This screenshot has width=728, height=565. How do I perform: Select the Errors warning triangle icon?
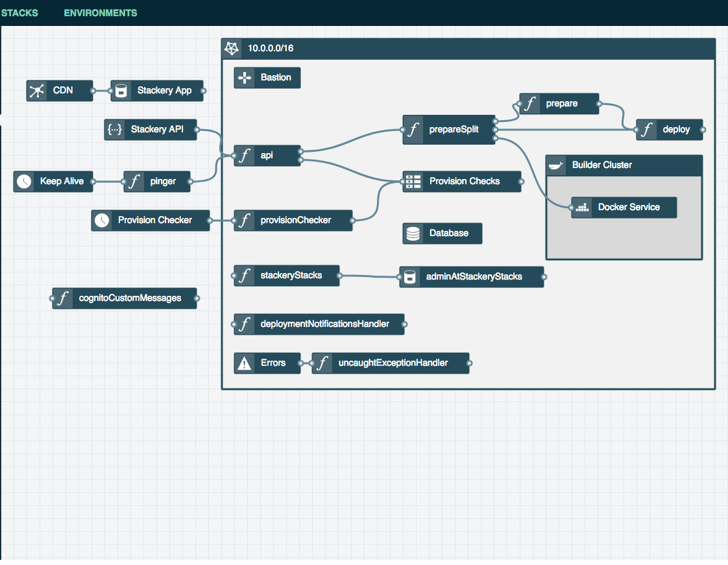pos(244,363)
